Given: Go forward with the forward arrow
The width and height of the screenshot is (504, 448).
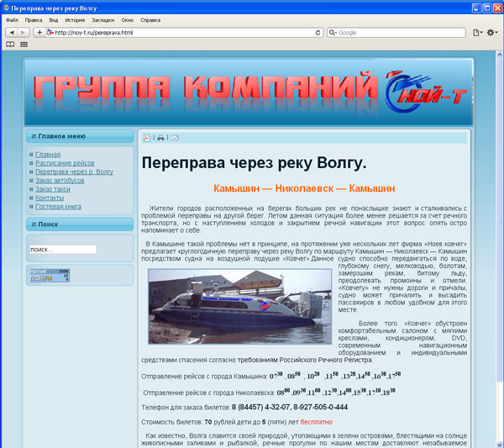Looking at the screenshot, I should 24,33.
